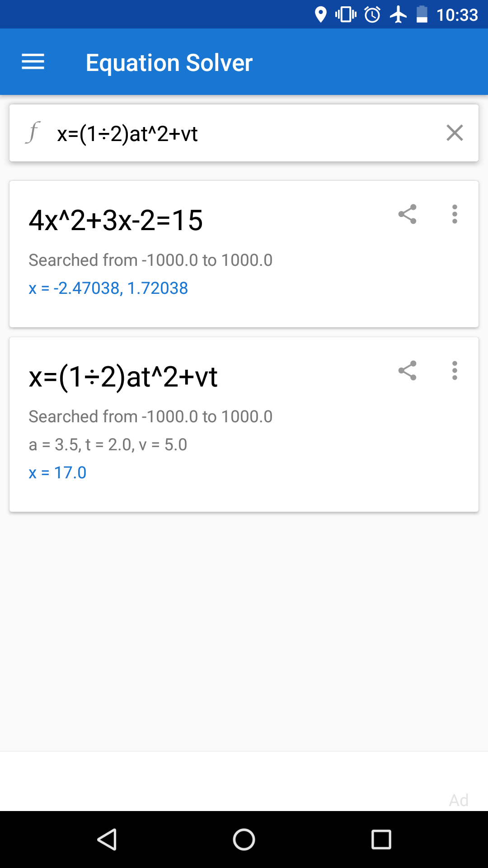
Task: Open the hamburger navigation menu
Action: (x=33, y=62)
